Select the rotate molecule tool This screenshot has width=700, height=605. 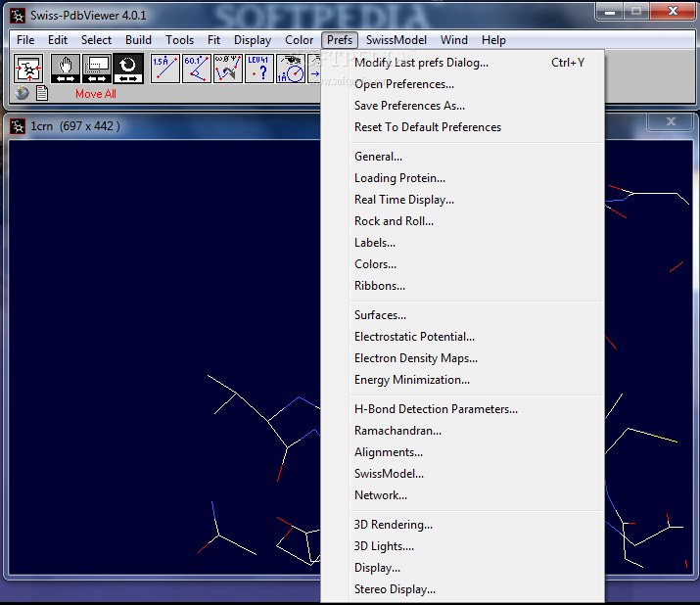[x=128, y=69]
